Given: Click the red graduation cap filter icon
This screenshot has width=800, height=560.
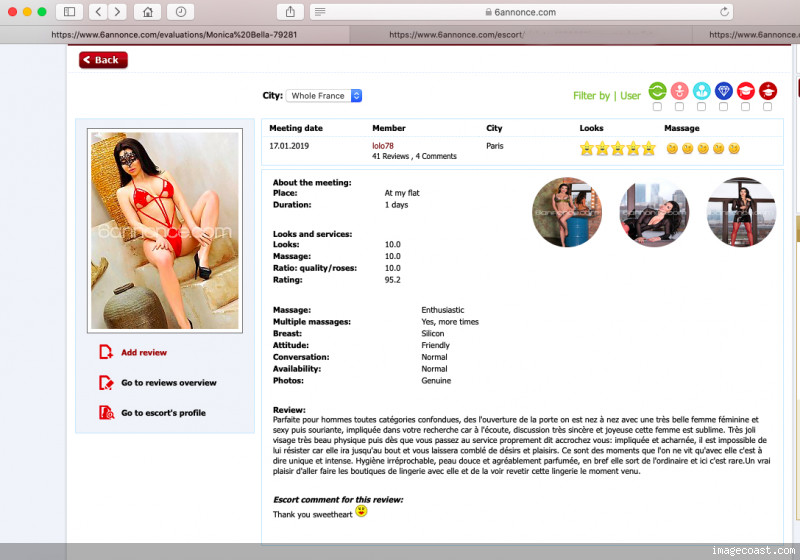Looking at the screenshot, I should coord(745,91).
